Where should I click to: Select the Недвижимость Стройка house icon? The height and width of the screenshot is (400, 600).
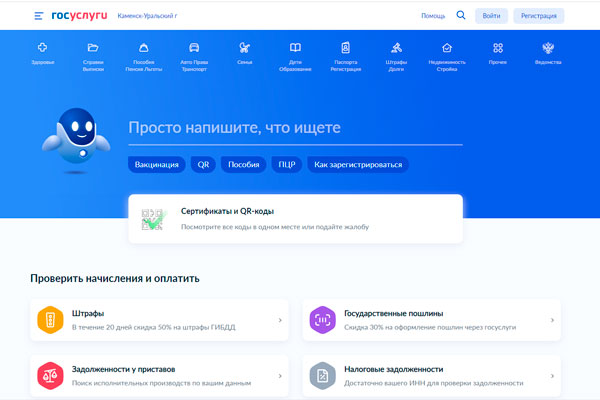pyautogui.click(x=447, y=47)
